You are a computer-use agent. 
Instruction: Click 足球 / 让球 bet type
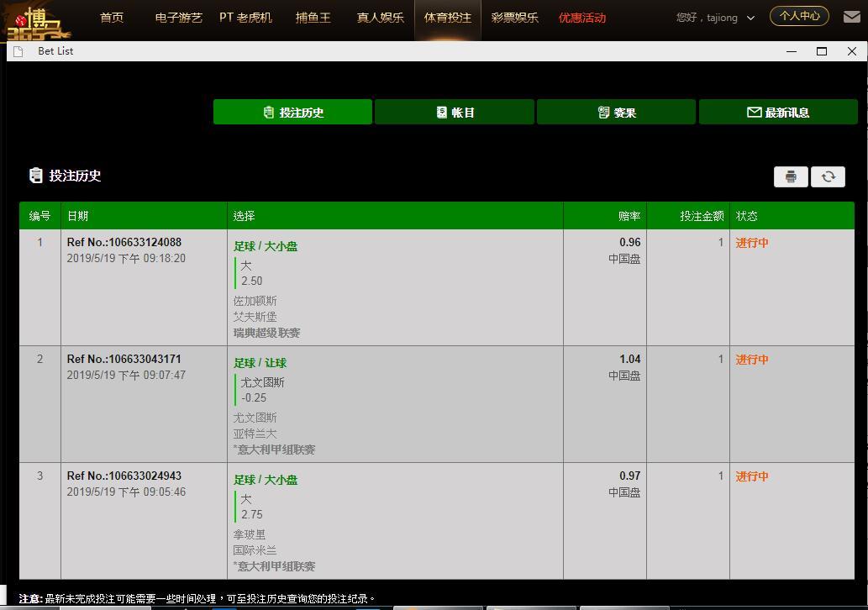tap(260, 363)
